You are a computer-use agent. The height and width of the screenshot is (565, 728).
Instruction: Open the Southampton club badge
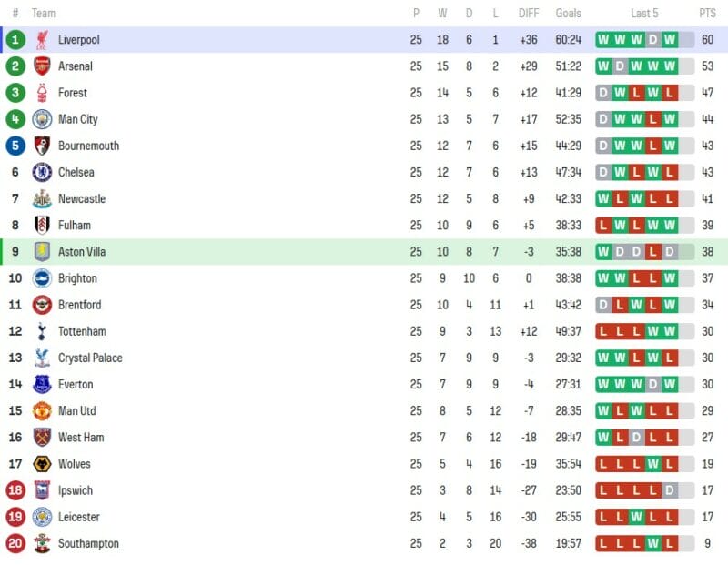(x=42, y=543)
